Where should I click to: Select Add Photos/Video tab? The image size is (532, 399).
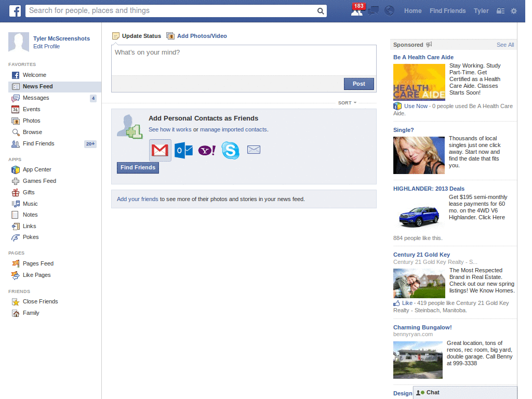[x=197, y=36]
